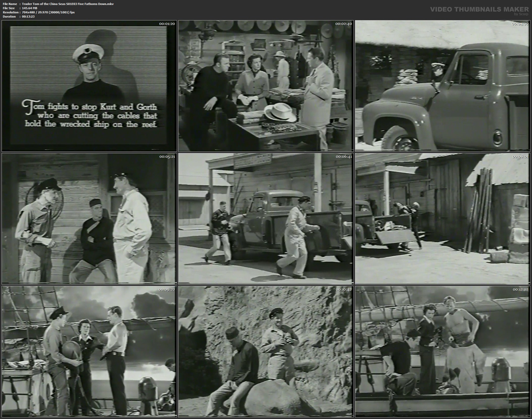Select the running men thumbnail at 00:06:41

click(266, 219)
